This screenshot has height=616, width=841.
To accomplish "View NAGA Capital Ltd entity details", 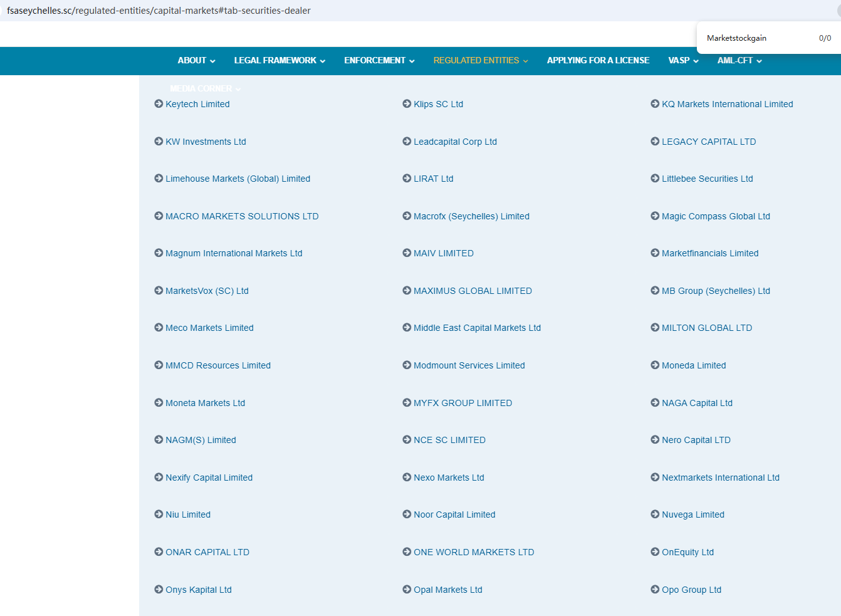I will 697,403.
